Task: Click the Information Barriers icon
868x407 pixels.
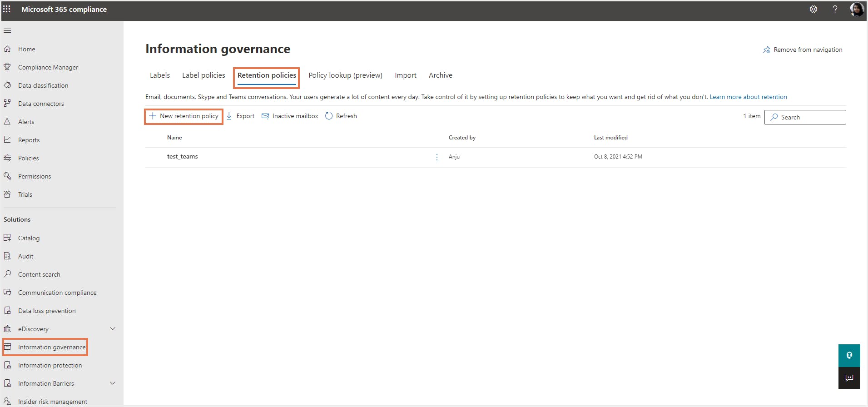Action: pyautogui.click(x=7, y=383)
